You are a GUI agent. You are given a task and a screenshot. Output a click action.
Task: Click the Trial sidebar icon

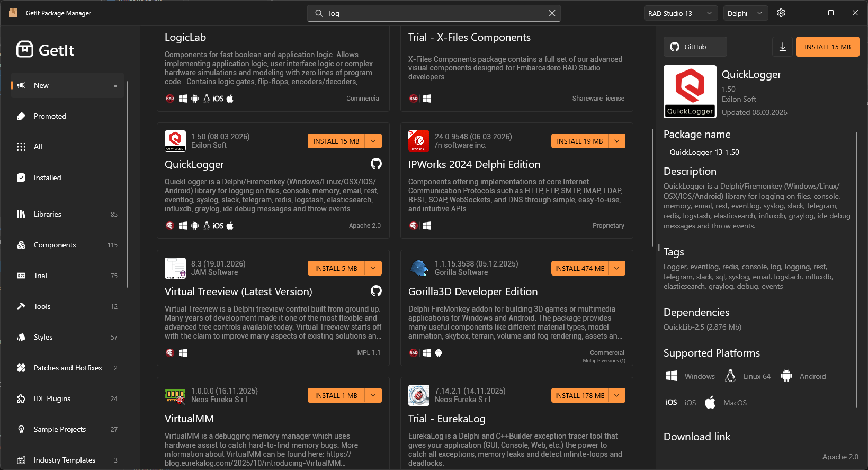click(21, 276)
